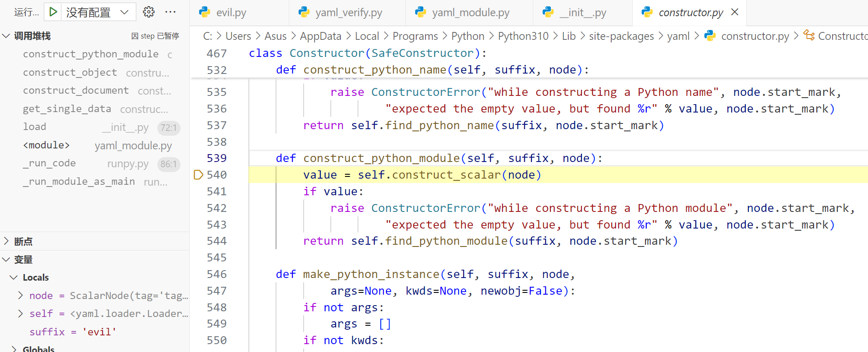Switch to the yaml_module.py tab
This screenshot has height=352, width=868.
point(469,12)
